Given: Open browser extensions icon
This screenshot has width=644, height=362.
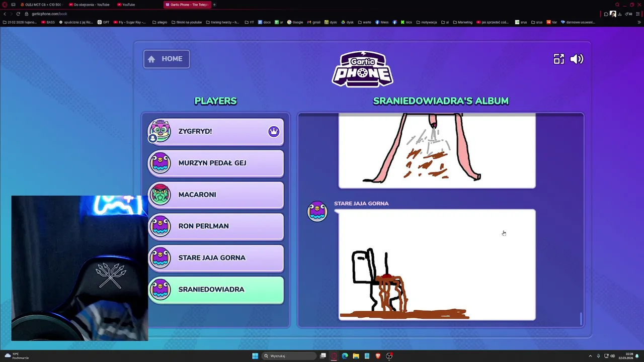Looking at the screenshot, I should pyautogui.click(x=606, y=14).
